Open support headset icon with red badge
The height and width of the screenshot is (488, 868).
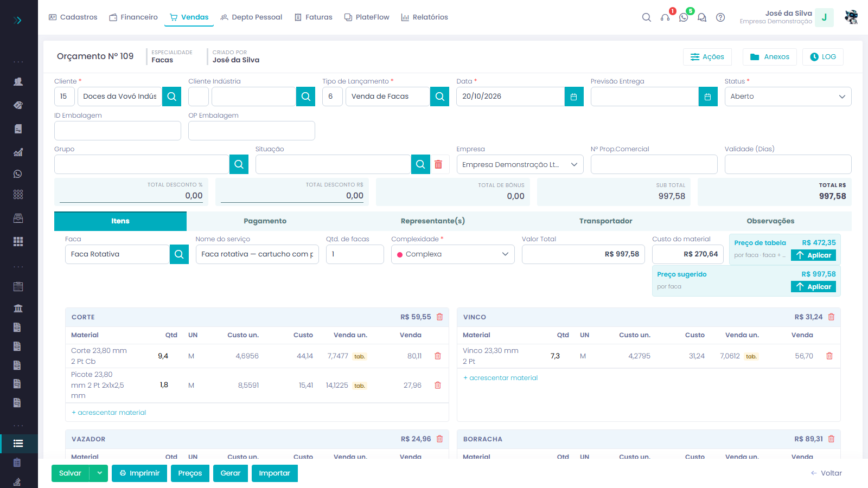[x=665, y=17]
